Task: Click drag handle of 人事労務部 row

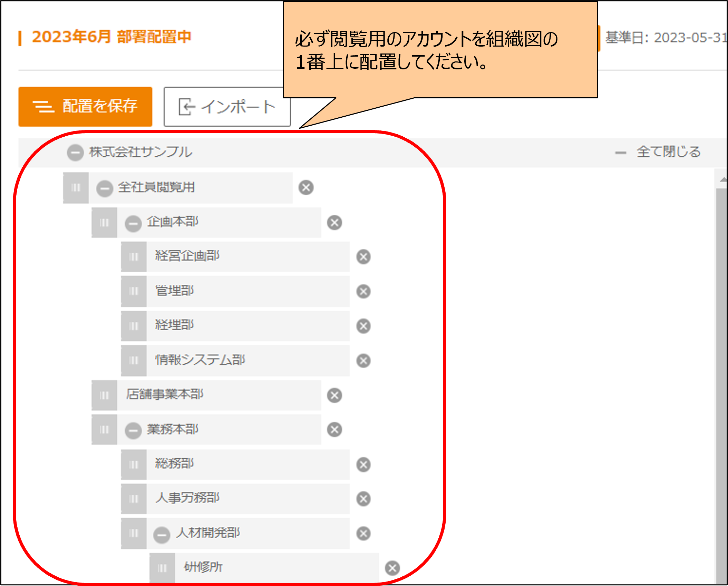Action: (x=134, y=499)
